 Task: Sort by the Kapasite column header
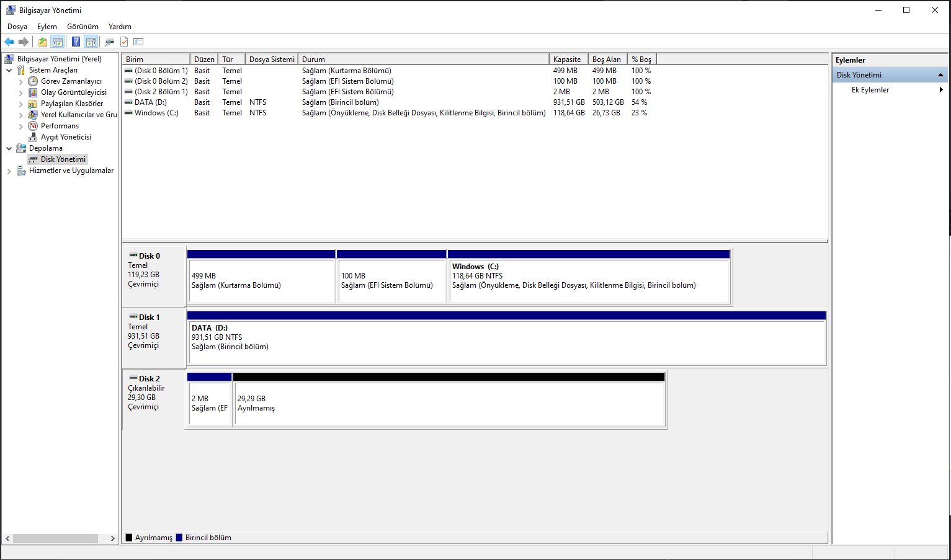point(569,60)
